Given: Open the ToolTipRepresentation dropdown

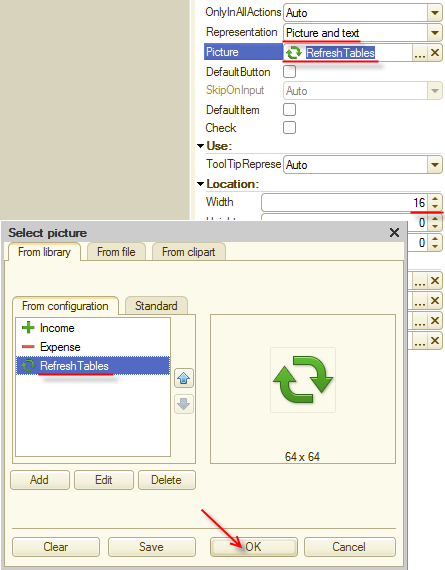Looking at the screenshot, I should point(435,165).
